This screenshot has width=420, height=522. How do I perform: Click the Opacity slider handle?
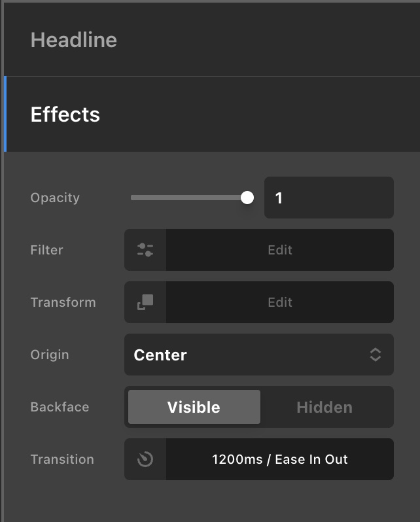point(247,198)
